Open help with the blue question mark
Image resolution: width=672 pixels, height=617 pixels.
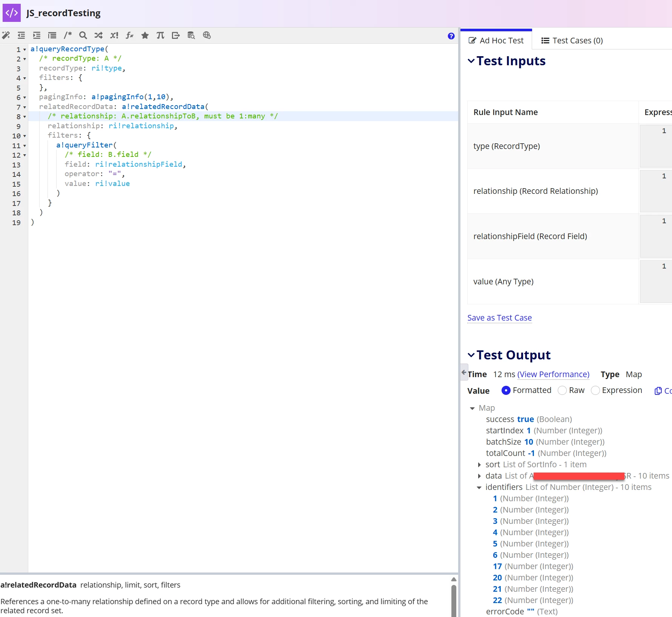[451, 36]
